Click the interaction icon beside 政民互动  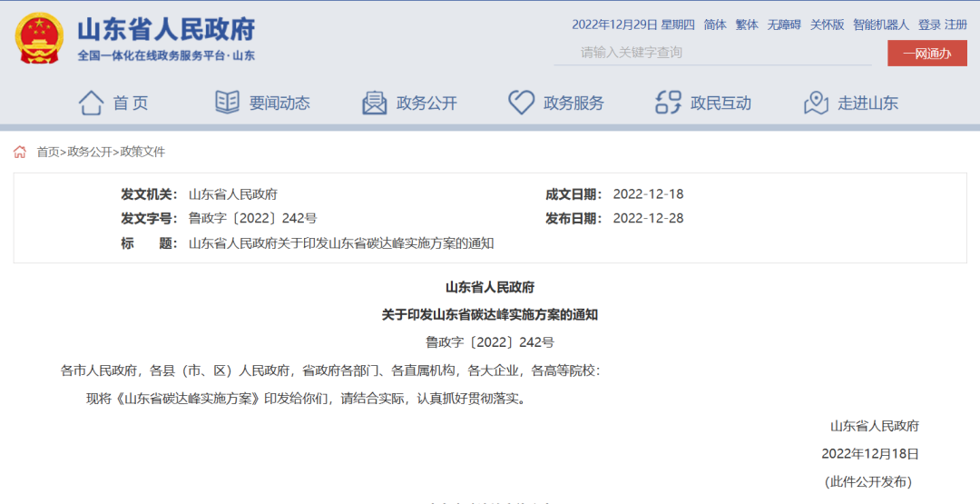point(668,103)
